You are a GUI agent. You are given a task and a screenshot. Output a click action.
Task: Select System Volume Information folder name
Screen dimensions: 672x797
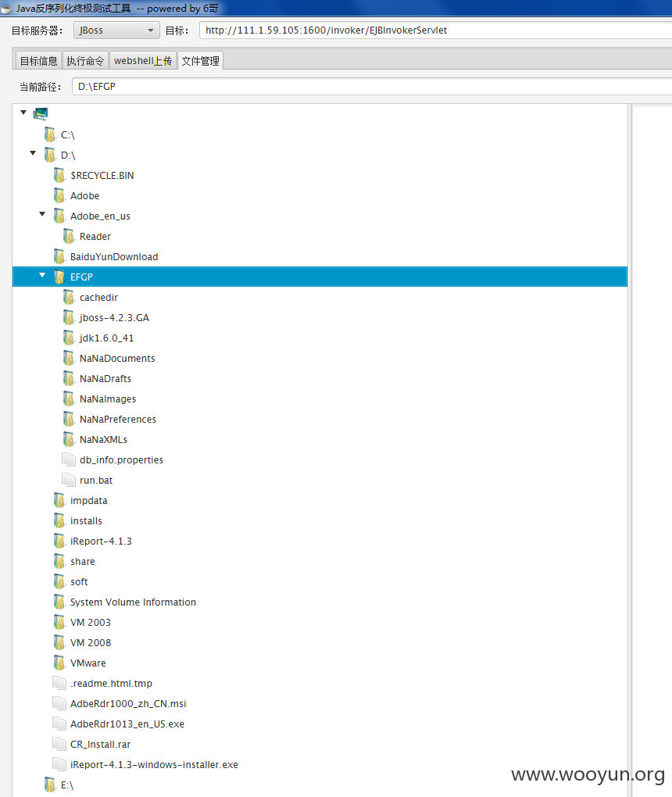click(x=133, y=602)
